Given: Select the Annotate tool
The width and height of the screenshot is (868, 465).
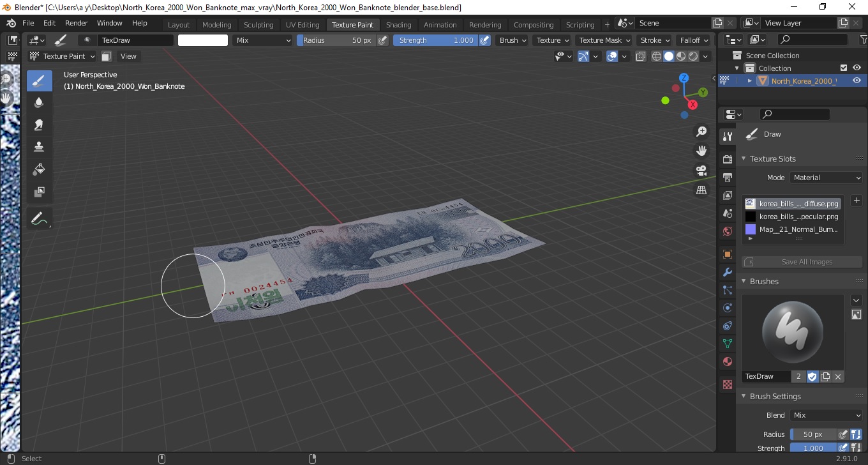Looking at the screenshot, I should (x=40, y=218).
